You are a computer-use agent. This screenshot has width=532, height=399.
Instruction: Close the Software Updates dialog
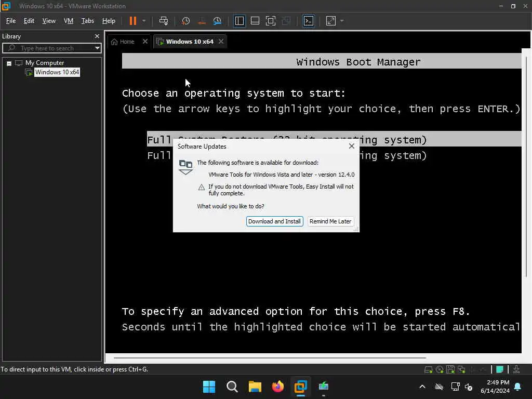click(x=352, y=146)
